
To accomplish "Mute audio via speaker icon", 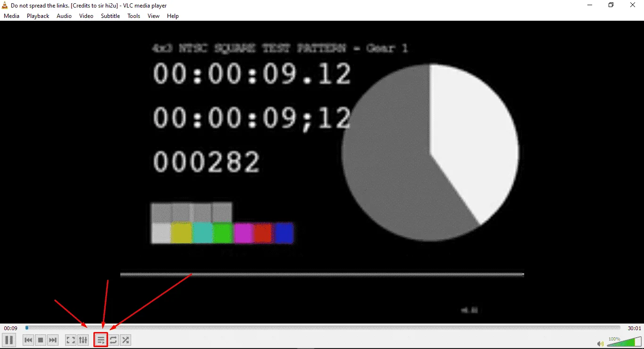I will (600, 343).
